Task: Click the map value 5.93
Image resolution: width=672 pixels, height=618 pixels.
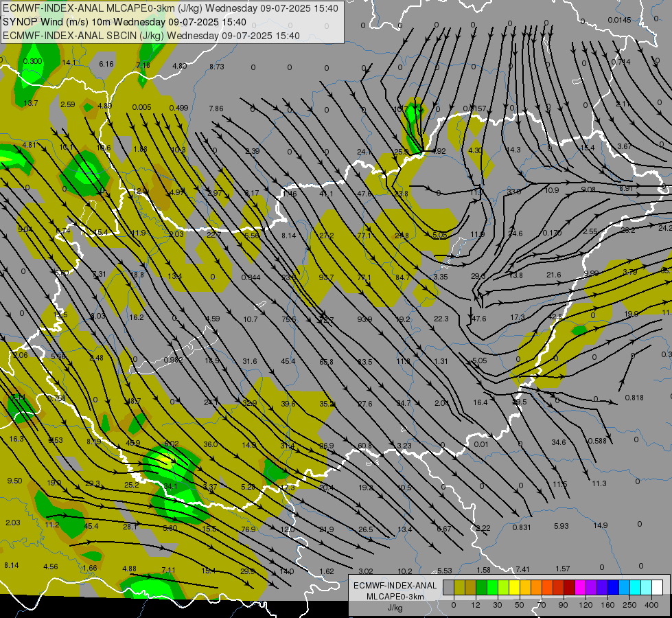Action: (x=561, y=526)
